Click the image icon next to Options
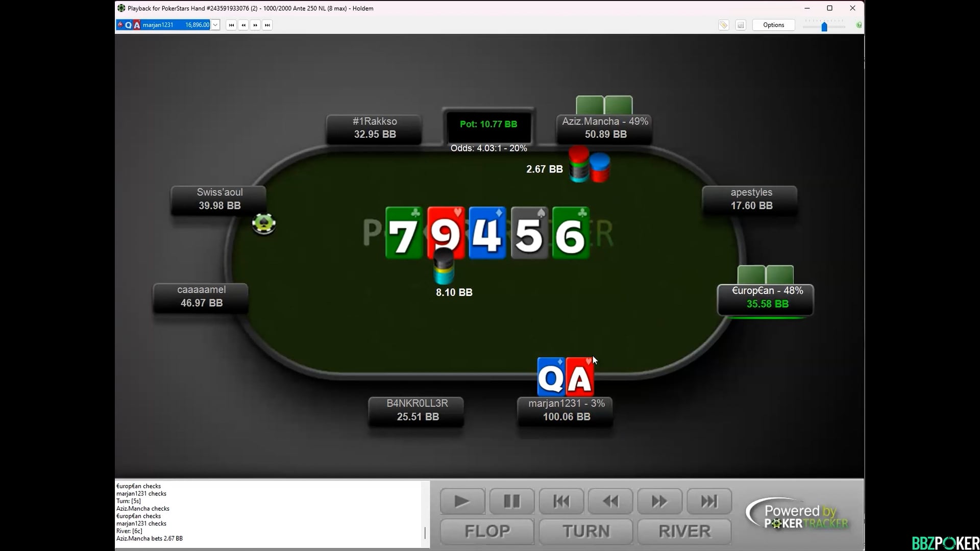 (x=741, y=25)
